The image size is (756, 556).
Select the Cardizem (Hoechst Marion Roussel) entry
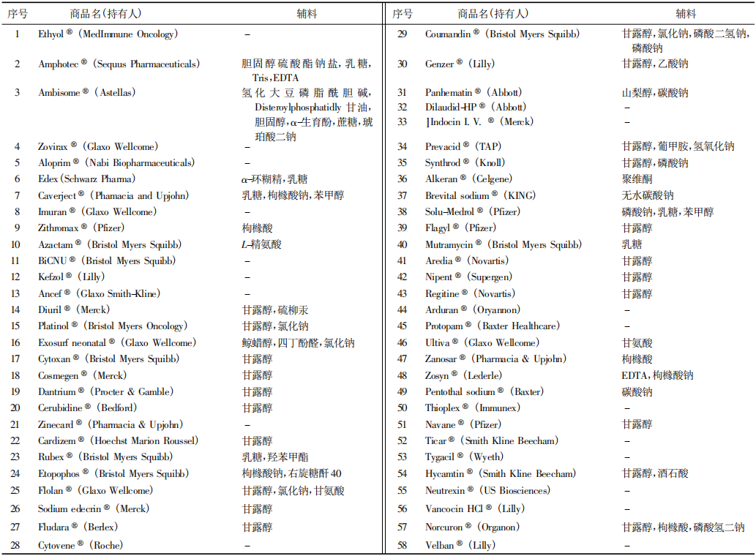[x=118, y=440]
